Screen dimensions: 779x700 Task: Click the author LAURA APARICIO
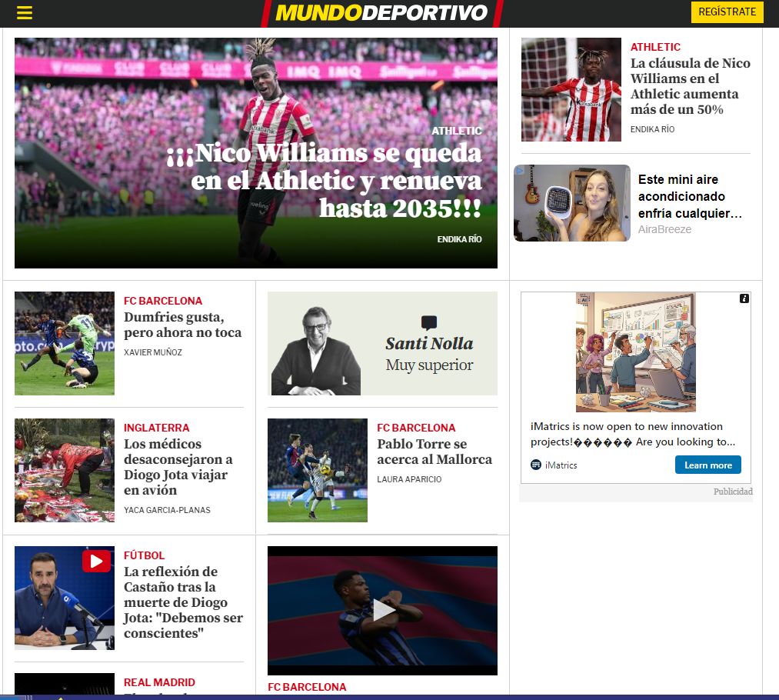(409, 479)
